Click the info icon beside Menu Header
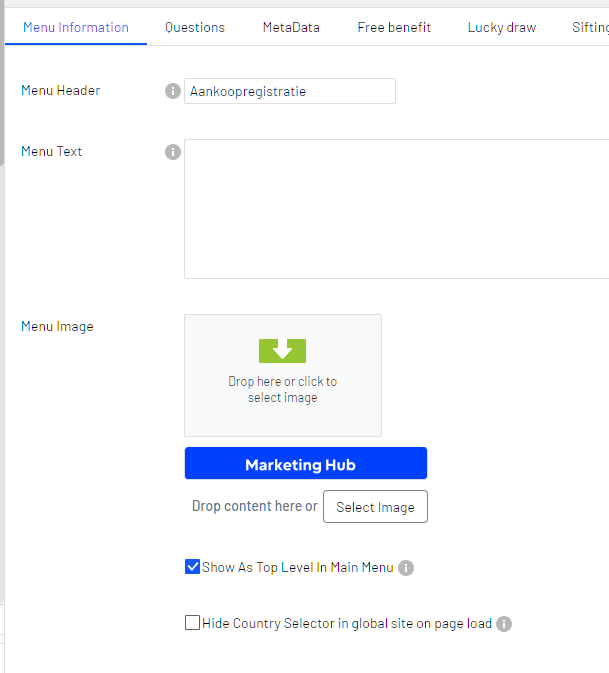 coord(172,91)
